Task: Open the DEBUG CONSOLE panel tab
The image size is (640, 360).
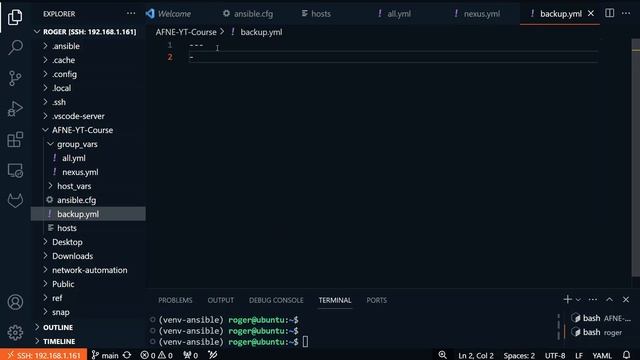Action: pyautogui.click(x=276, y=300)
